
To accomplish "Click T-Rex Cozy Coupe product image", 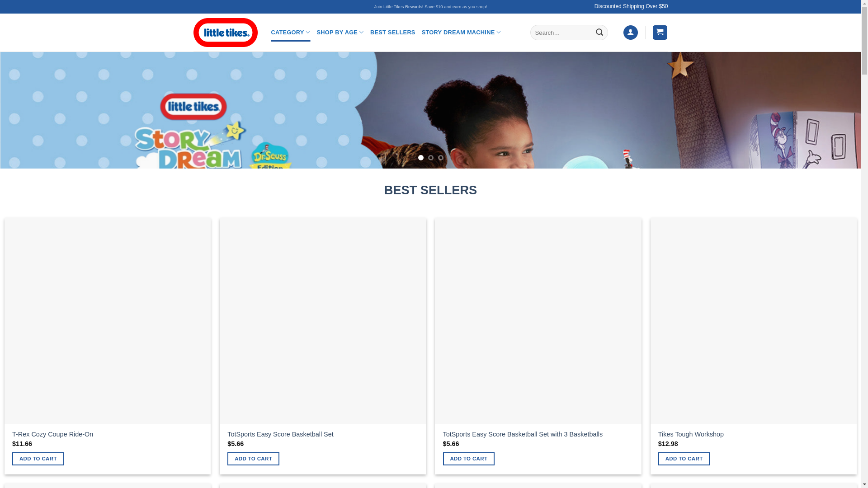I will coord(108,321).
